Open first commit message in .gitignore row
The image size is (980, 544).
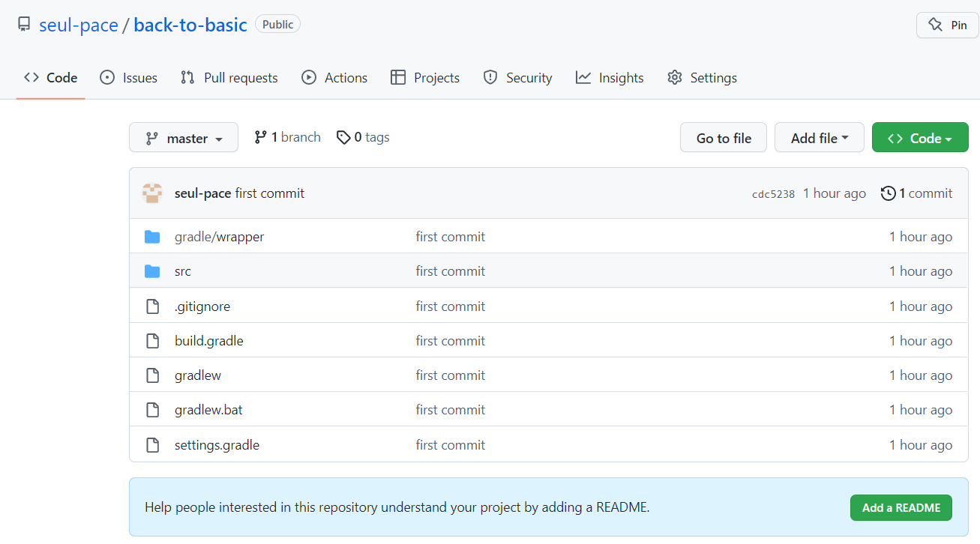click(x=451, y=306)
